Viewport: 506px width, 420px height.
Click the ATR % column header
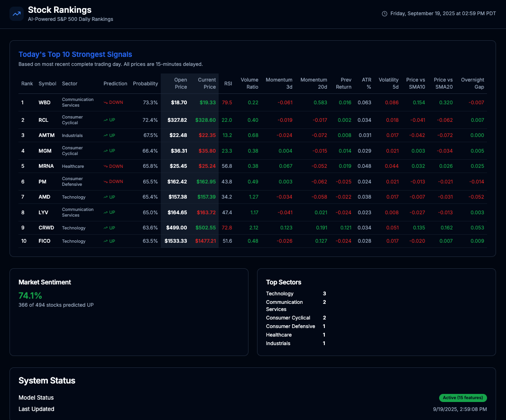367,83
